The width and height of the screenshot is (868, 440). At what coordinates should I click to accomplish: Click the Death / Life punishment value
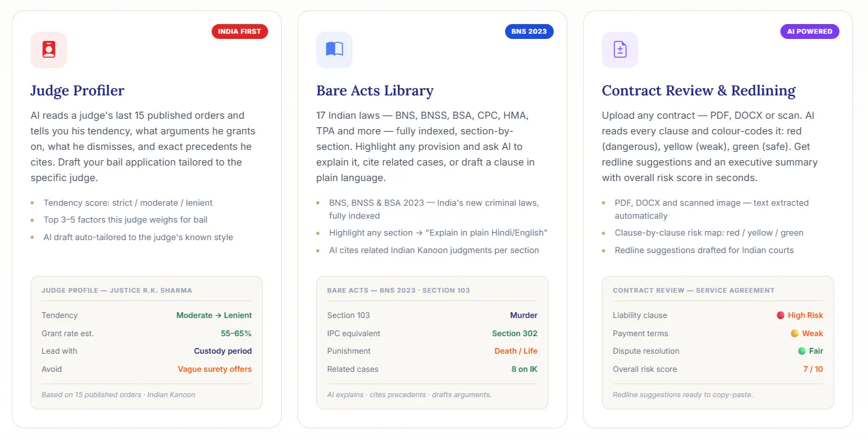(516, 351)
